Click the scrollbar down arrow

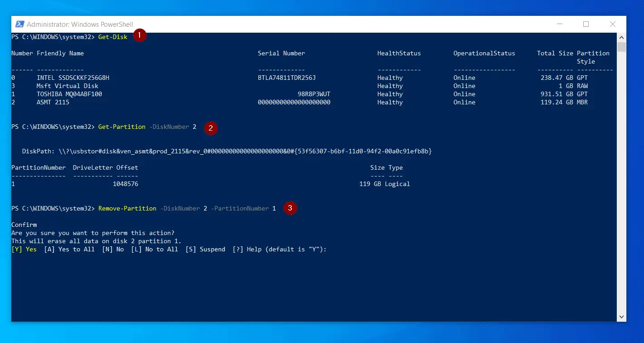(622, 317)
